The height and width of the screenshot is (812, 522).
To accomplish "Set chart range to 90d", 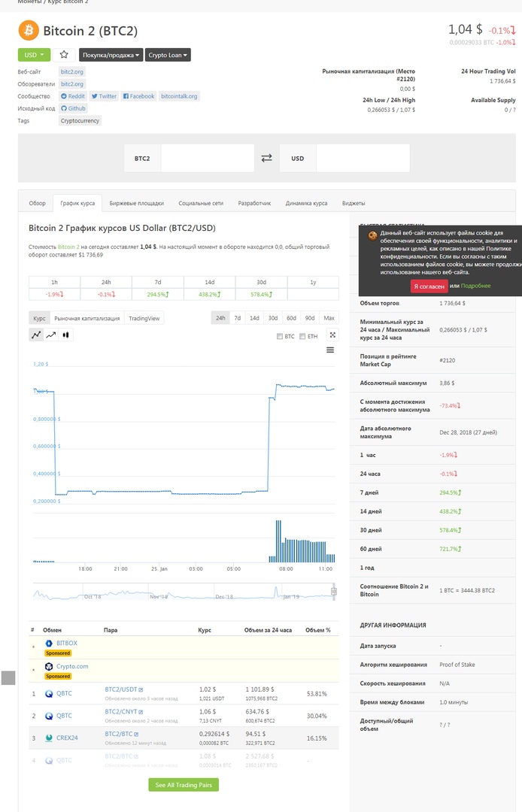I will click(310, 318).
